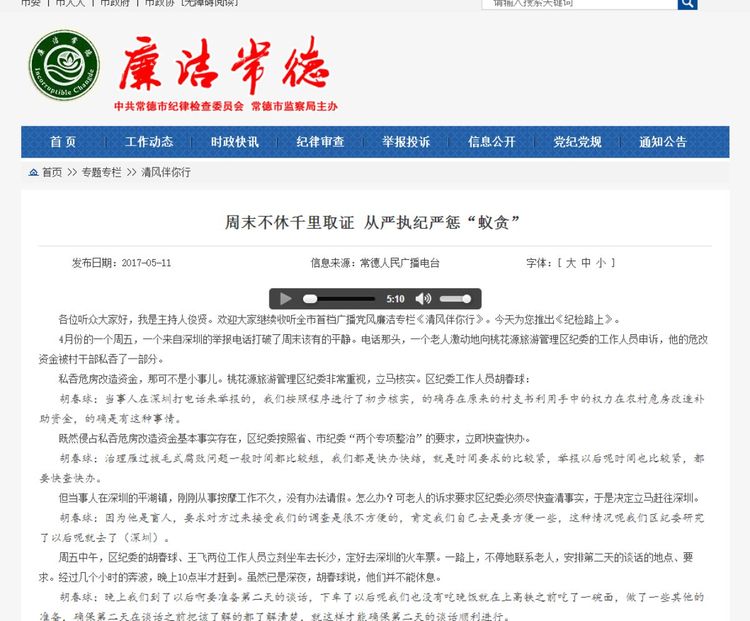Set font size to 中

point(586,263)
